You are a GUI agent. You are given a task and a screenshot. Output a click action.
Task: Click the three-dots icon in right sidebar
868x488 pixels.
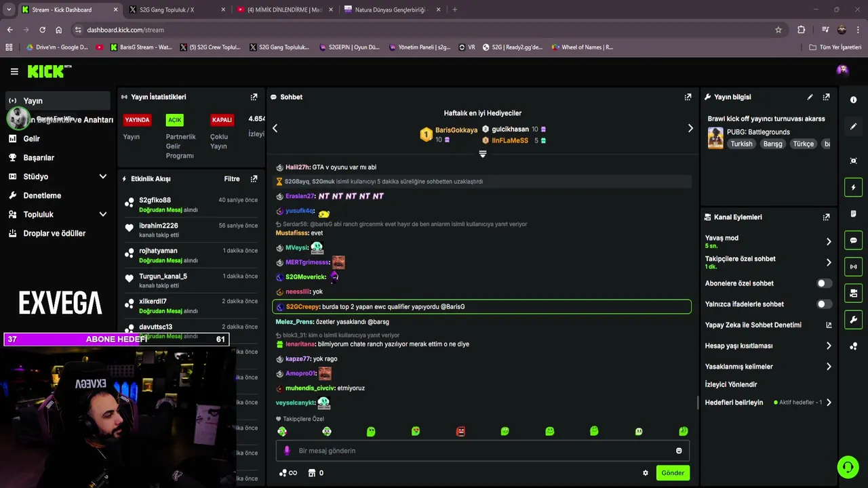coord(853,346)
